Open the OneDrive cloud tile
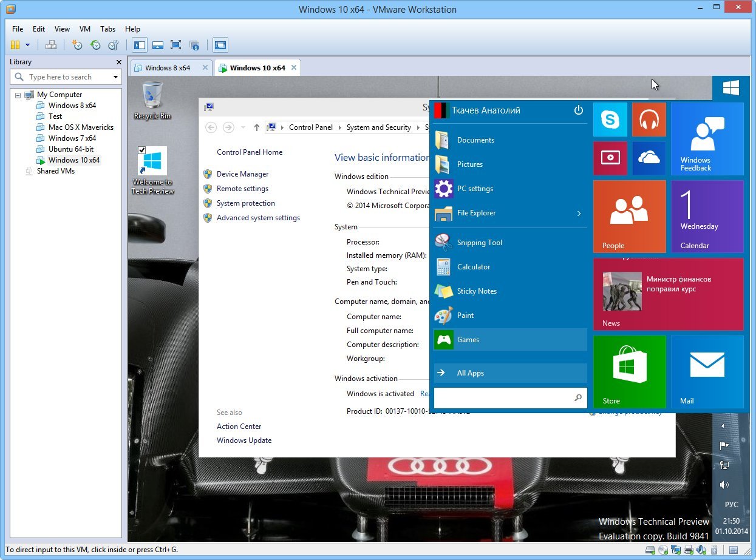This screenshot has height=560, width=756. click(x=649, y=158)
